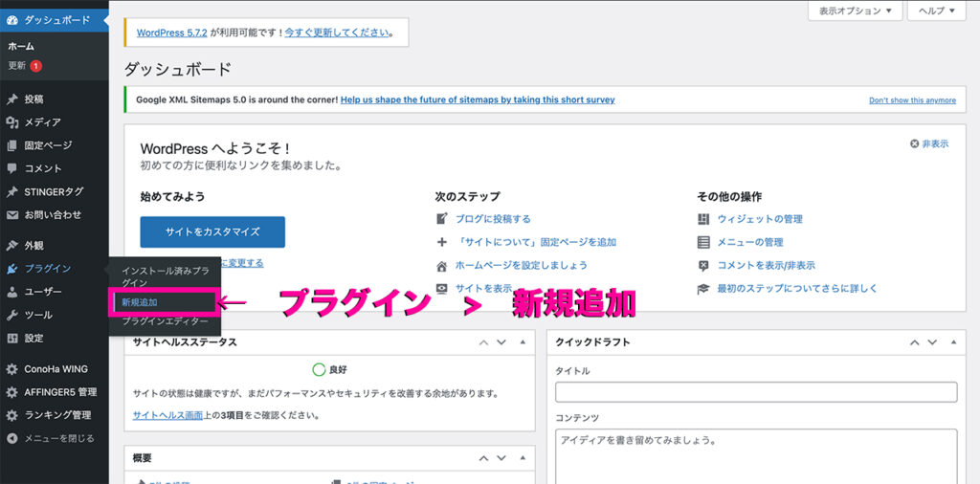Click the comment-off icon beside コメントを表示/非表示

pyautogui.click(x=703, y=265)
